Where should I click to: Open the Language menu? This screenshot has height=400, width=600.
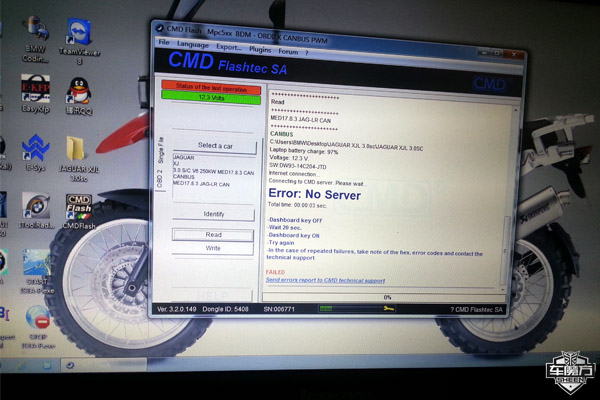(x=192, y=45)
